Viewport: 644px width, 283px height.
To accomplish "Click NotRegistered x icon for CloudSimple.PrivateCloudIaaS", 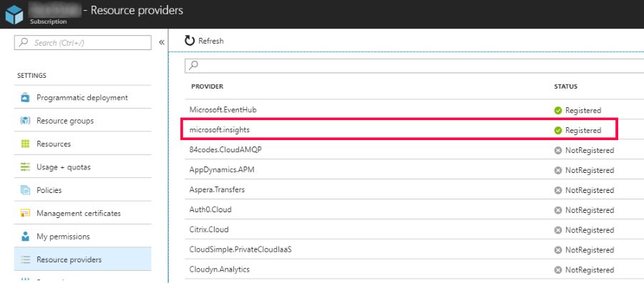I will pos(557,250).
